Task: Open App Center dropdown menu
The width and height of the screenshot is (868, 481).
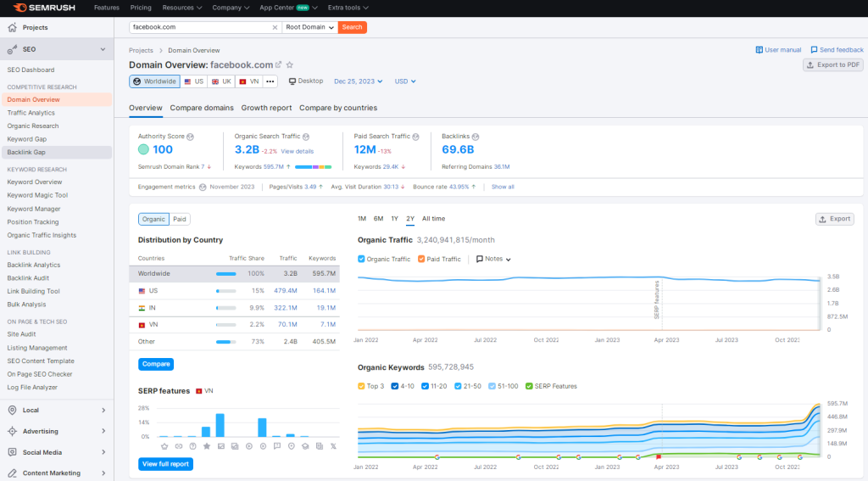Action: tap(288, 8)
